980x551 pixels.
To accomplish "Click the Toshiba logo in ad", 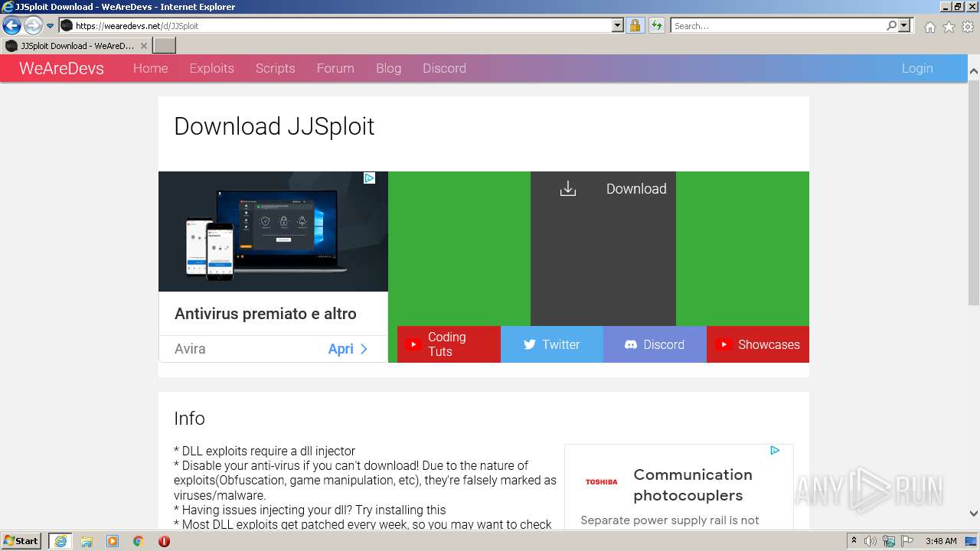I will coord(601,482).
